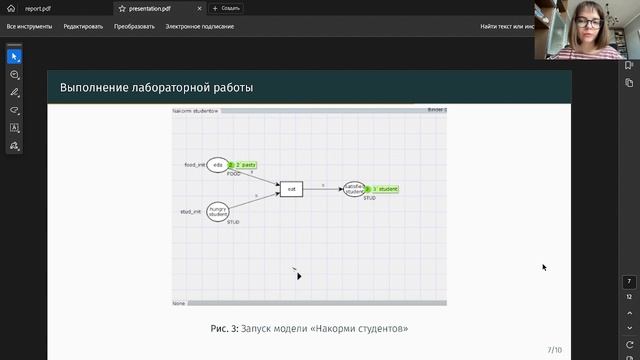
Task: Create a new tab with Создать
Action: tap(226, 9)
